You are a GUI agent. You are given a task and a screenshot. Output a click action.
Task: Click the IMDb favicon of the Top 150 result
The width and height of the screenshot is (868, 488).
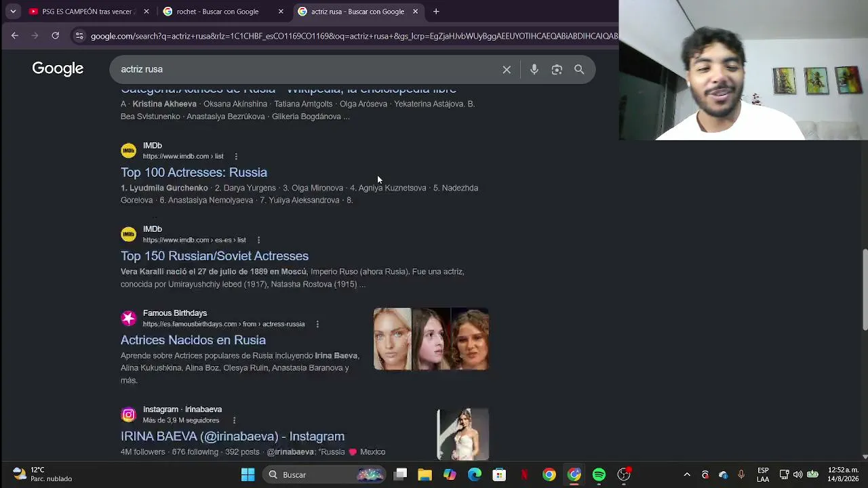tap(128, 234)
